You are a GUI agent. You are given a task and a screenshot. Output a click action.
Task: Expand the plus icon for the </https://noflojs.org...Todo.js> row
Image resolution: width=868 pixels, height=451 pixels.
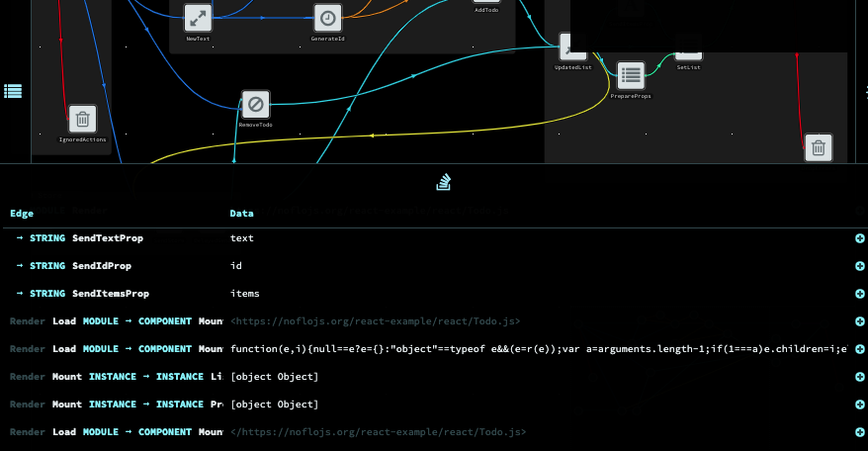tap(860, 432)
